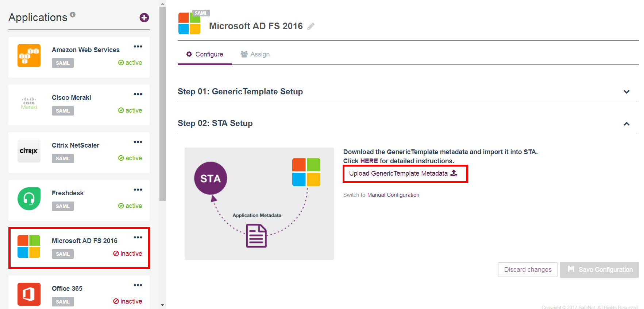Click the Applications panel heading
Viewport: 644px width, 309px height.
[x=38, y=17]
